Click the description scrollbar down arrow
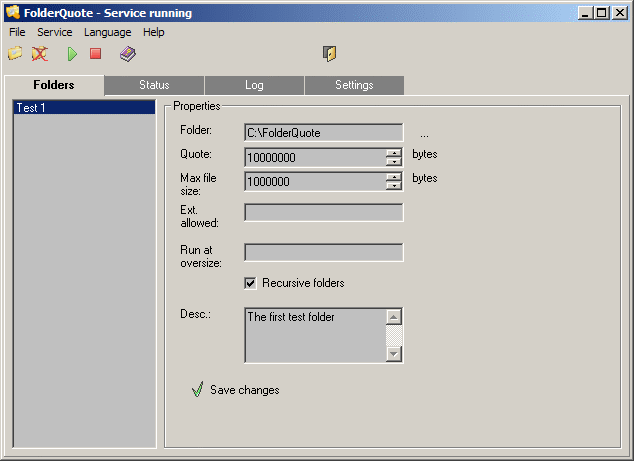 (x=394, y=354)
